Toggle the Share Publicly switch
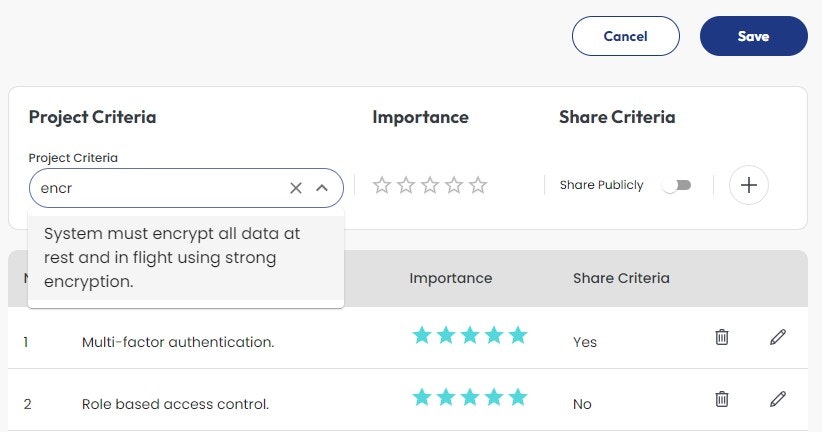The image size is (822, 432). coord(677,185)
